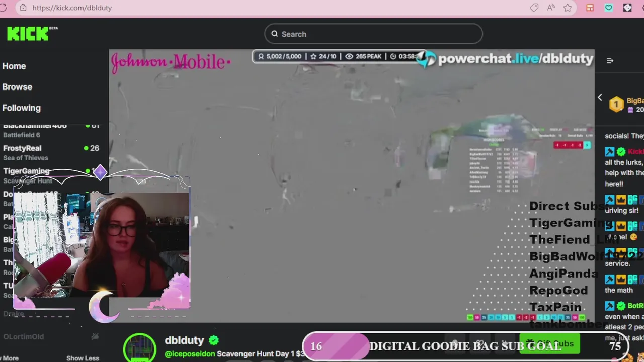The width and height of the screenshot is (644, 362).
Task: Click the 'RepoGod' name in Direct Subs list
Action: [558, 290]
